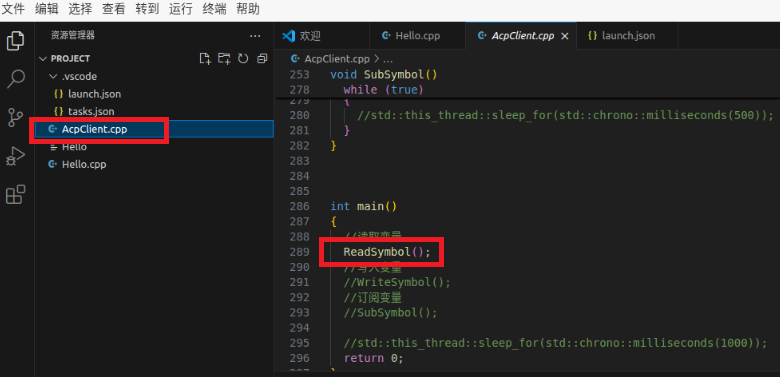
Task: Click the ReadSymbol(); call on line 289
Action: click(387, 252)
